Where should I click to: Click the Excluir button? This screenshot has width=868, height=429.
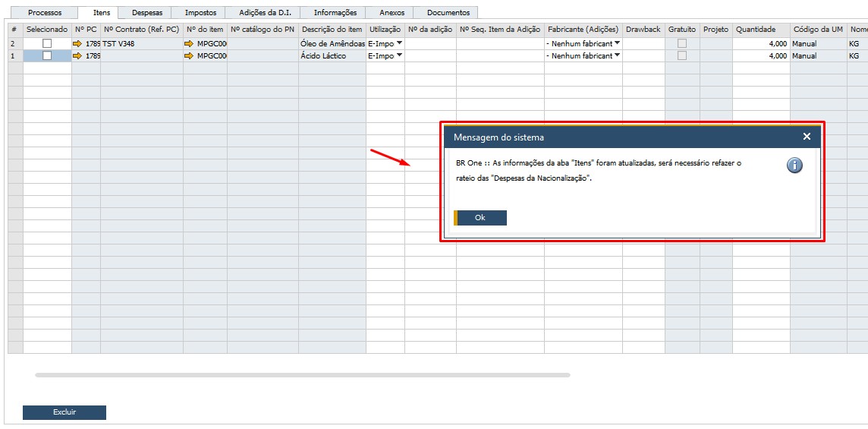[64, 412]
